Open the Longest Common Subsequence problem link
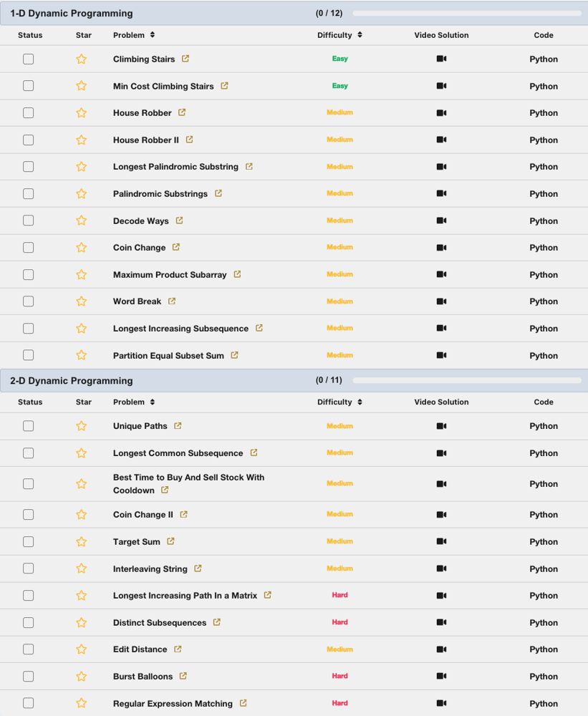Screen dimensions: 588x716 click(x=178, y=453)
